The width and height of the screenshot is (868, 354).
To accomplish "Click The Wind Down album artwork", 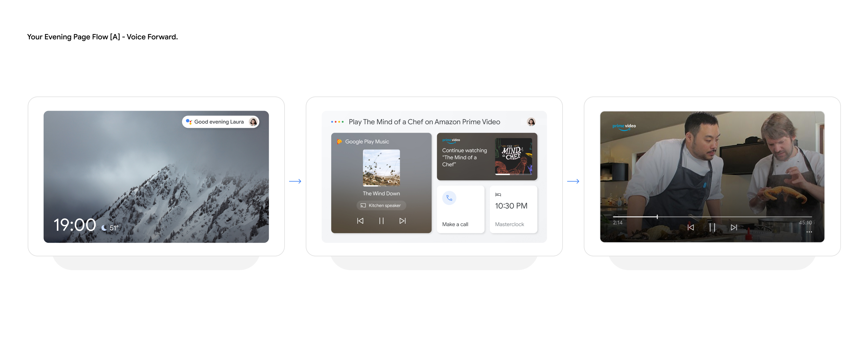I will (x=381, y=167).
